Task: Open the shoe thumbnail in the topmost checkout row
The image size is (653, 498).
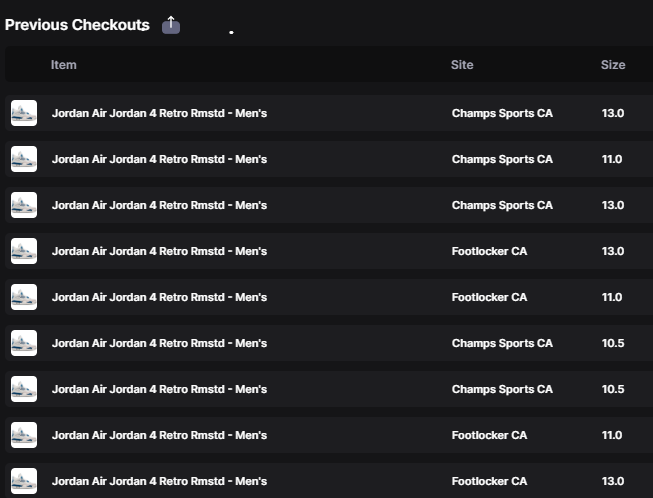Action: click(x=24, y=113)
